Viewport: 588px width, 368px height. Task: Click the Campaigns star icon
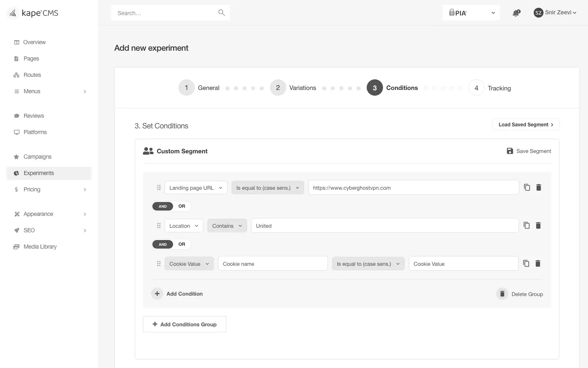16,157
